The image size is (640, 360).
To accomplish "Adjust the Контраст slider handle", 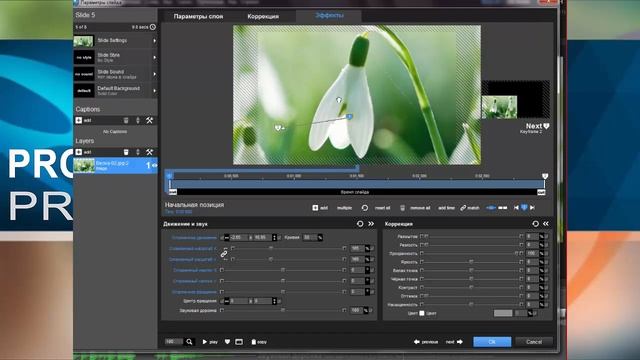I will point(471,287).
